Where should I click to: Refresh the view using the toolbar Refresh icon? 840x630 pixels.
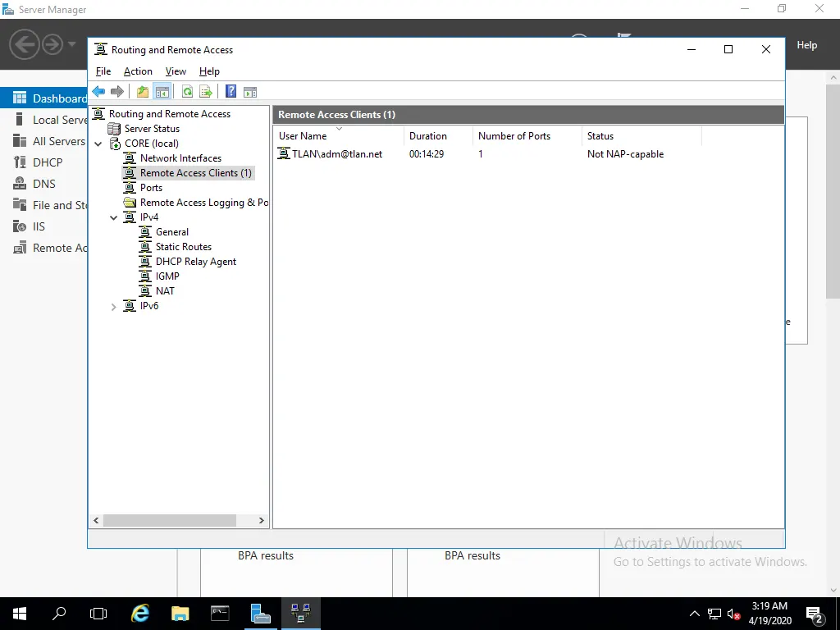point(187,92)
